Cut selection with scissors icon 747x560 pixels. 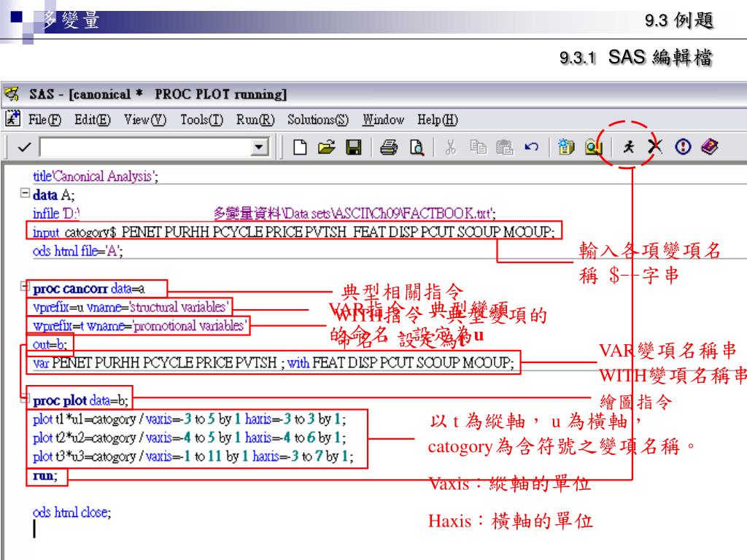point(451,147)
